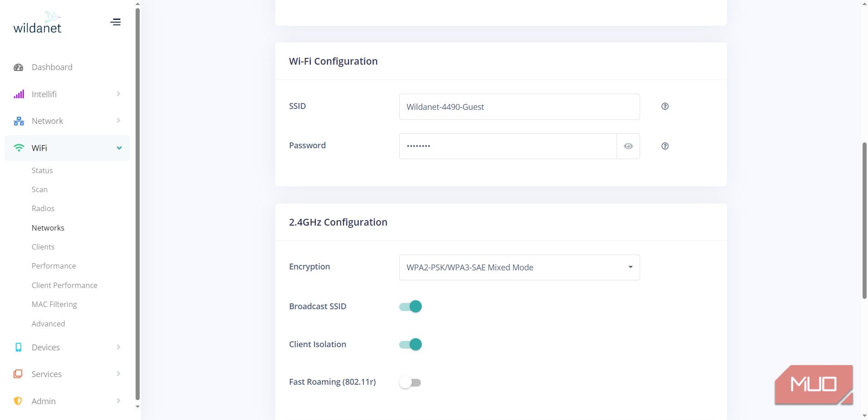This screenshot has width=868, height=420.
Task: Open the Intellifi menu item
Action: [x=67, y=94]
